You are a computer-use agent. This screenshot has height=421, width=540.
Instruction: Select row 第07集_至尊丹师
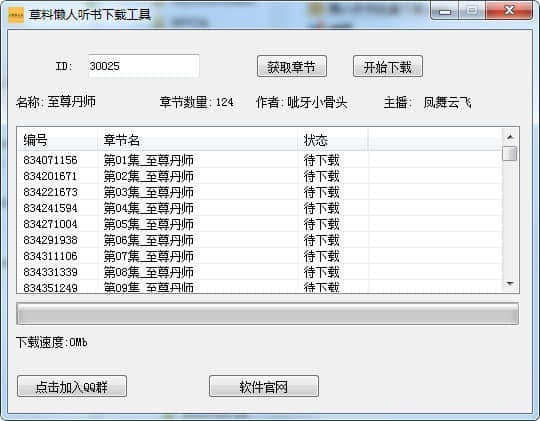pos(259,256)
